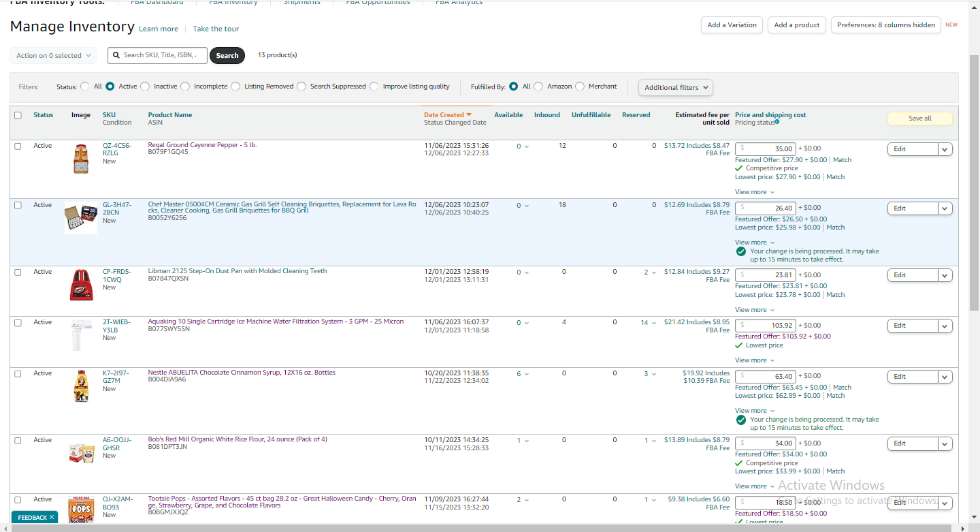Click the Pricing status info icon

777,123
